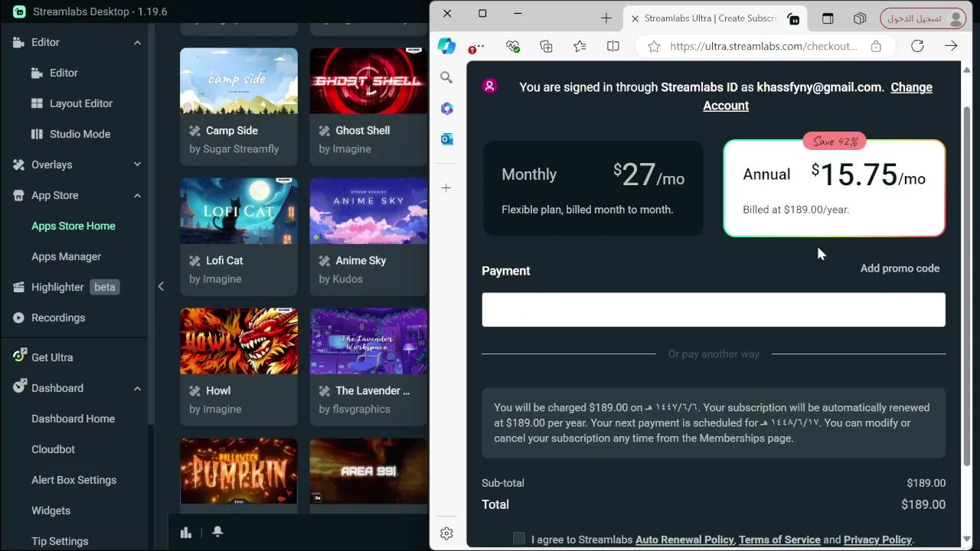This screenshot has height=551, width=980.
Task: Click the Dashboard icon in sidebar
Action: point(20,387)
